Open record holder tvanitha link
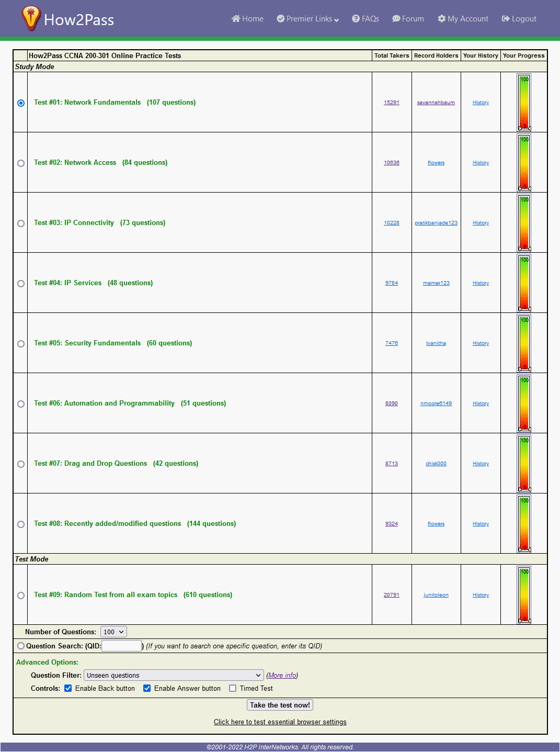The image size is (560, 752). tap(436, 343)
